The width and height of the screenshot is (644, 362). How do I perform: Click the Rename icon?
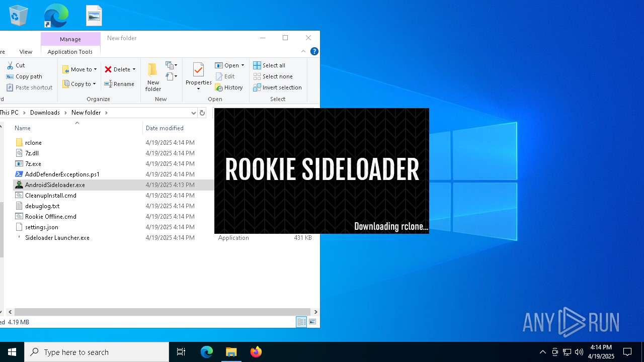pos(108,84)
